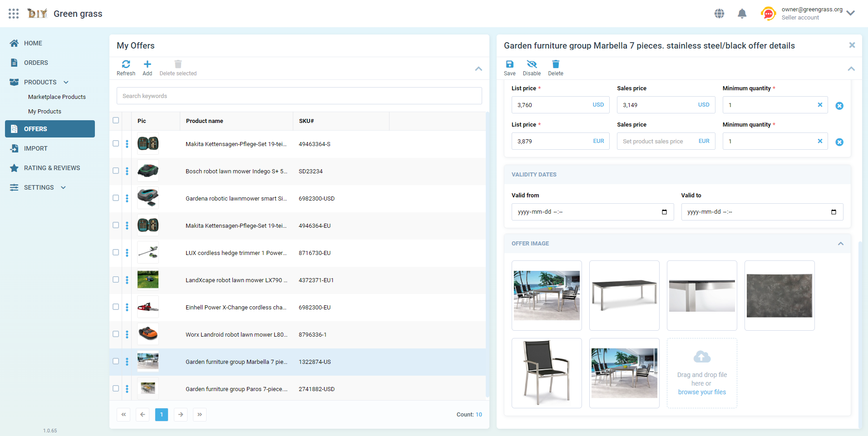The width and height of the screenshot is (868, 436).
Task: Add a new offer
Action: point(147,68)
